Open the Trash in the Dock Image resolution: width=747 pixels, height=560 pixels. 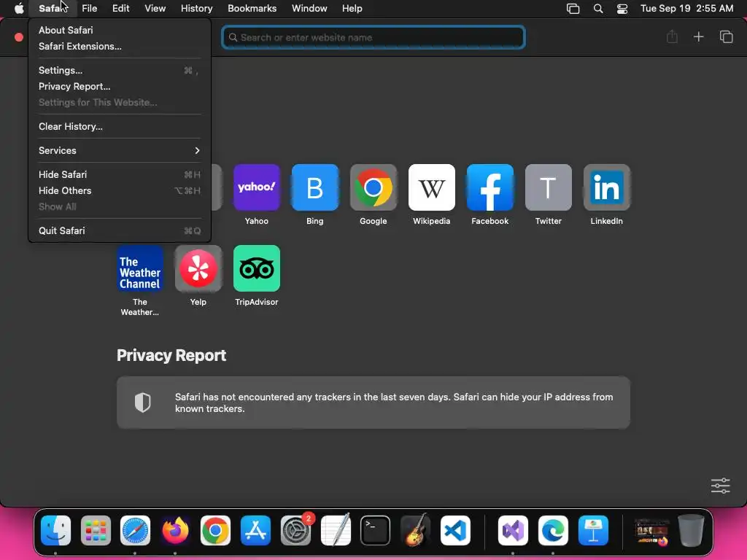coord(692,530)
